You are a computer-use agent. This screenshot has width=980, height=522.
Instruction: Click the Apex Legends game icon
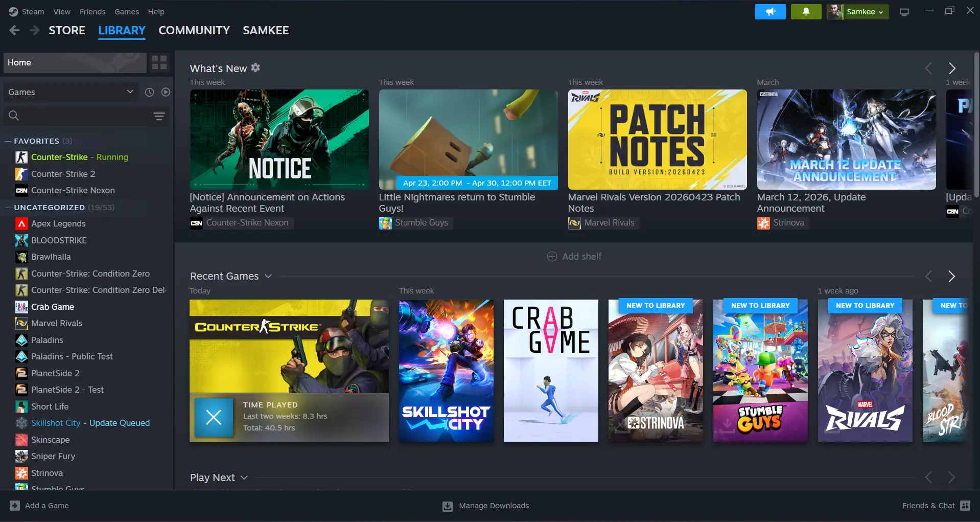coord(21,224)
